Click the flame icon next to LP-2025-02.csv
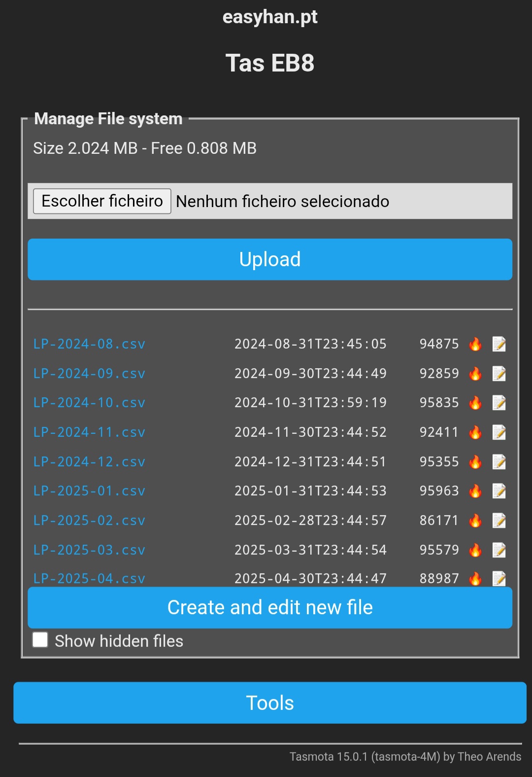Screen dimensions: 532x777 [475, 521]
